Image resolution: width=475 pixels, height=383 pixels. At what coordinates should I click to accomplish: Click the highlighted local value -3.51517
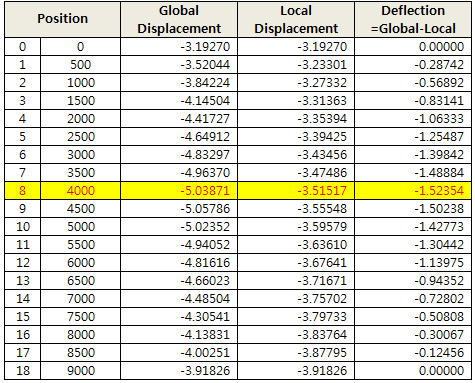pyautogui.click(x=296, y=191)
